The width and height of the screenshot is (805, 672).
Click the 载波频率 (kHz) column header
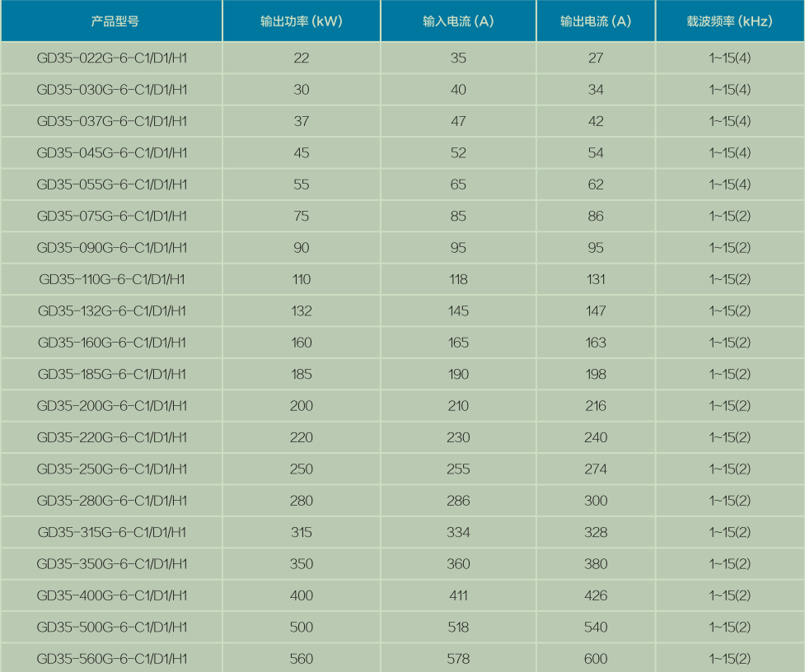pyautogui.click(x=730, y=21)
